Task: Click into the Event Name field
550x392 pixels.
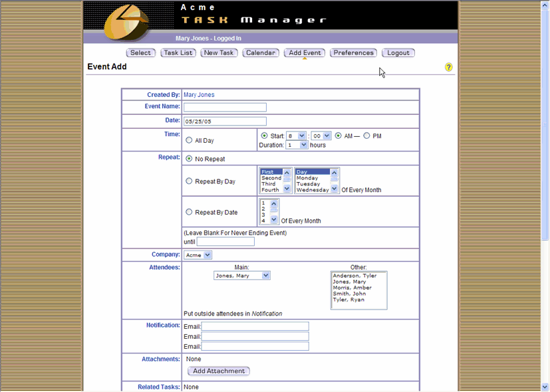Action: point(225,107)
